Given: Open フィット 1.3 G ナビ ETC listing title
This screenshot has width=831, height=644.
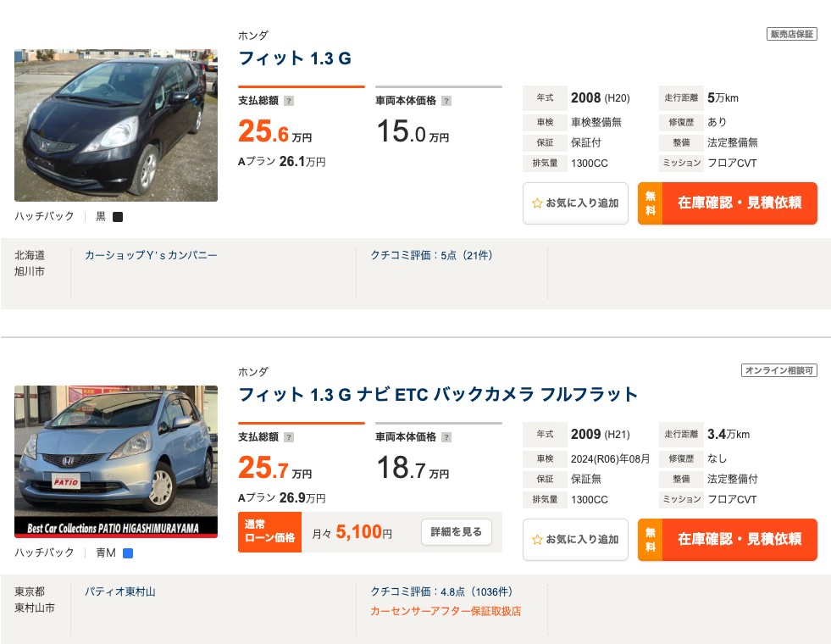Looking at the screenshot, I should 438,395.
